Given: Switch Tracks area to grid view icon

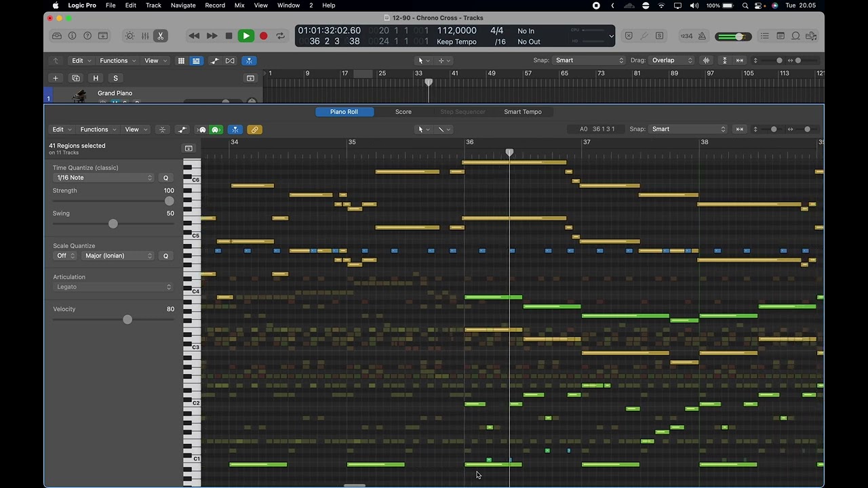Looking at the screenshot, I should [x=181, y=60].
